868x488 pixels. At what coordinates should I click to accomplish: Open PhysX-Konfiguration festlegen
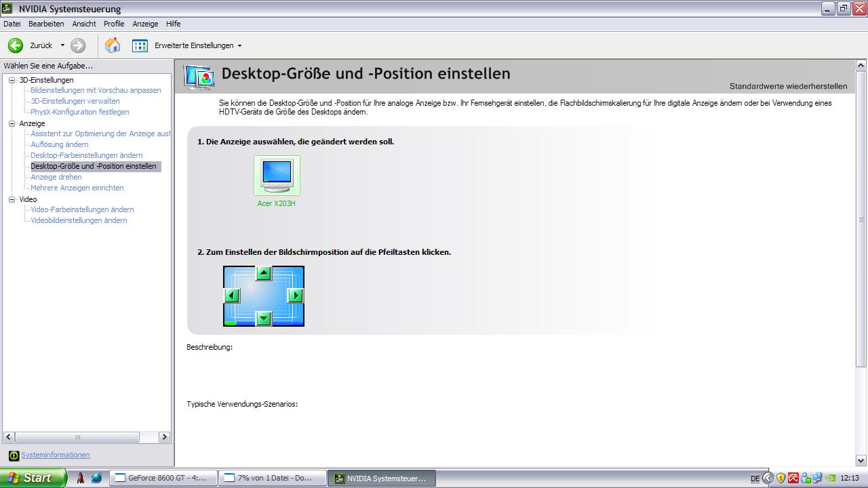click(x=80, y=112)
